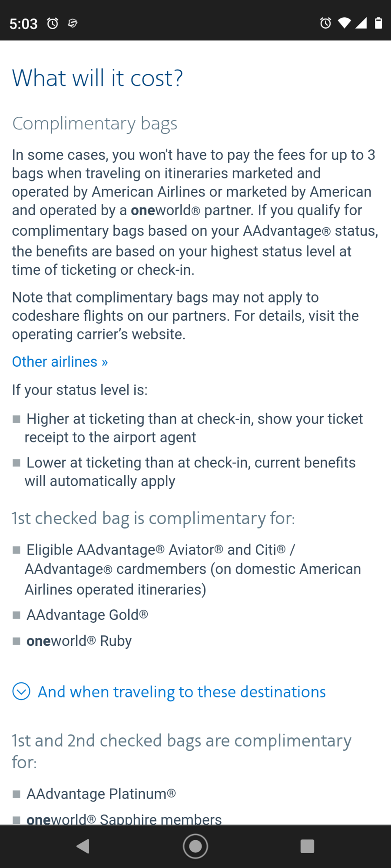
Task: Select the "AAdvantage Gold®" list item
Action: click(87, 615)
